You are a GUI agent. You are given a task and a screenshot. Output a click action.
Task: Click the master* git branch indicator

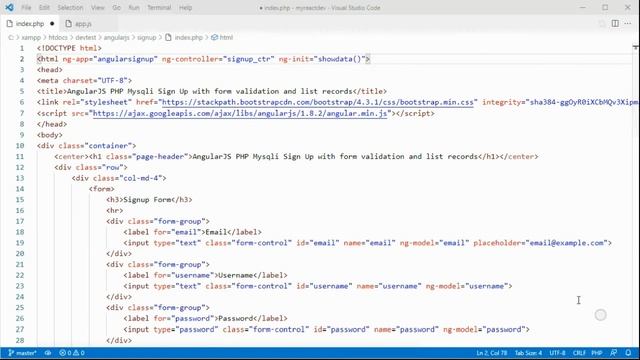point(22,353)
